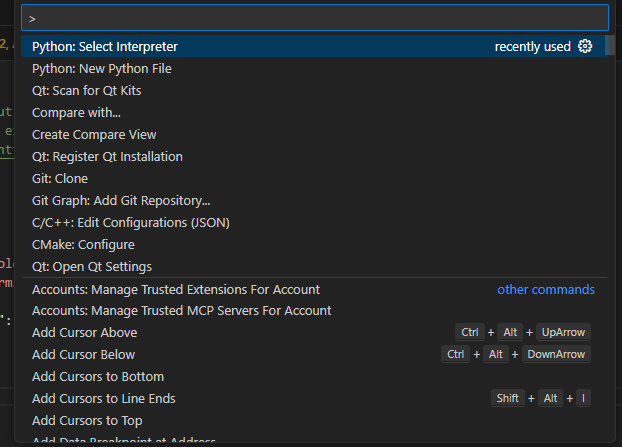Viewport: 622px width, 447px height.
Task: Open Create Compare View command
Action: click(x=315, y=134)
